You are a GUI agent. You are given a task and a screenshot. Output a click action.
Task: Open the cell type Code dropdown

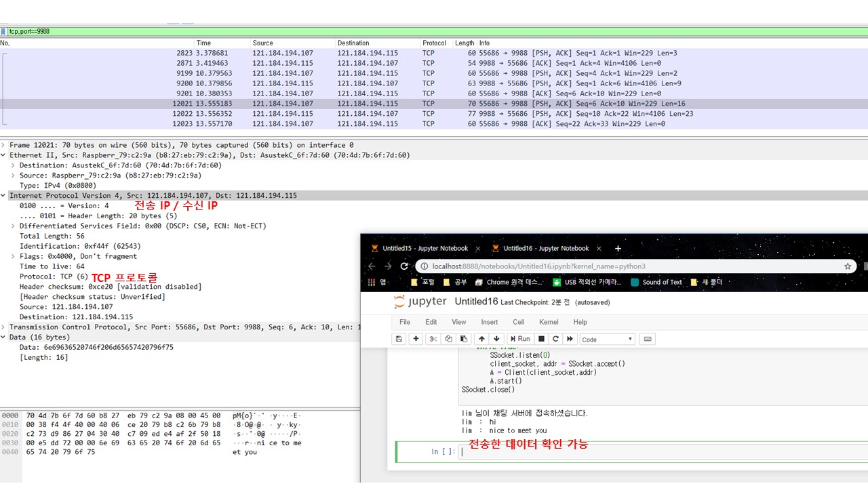point(607,339)
